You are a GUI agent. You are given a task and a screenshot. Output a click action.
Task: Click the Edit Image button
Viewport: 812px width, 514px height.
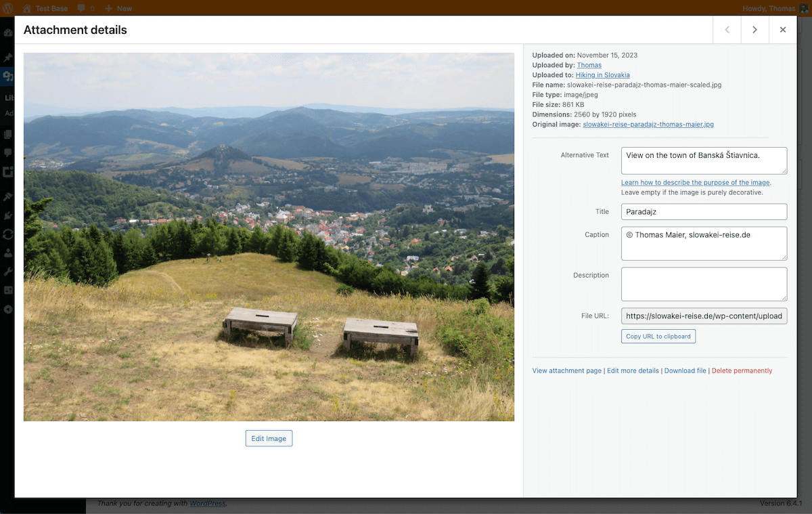269,438
